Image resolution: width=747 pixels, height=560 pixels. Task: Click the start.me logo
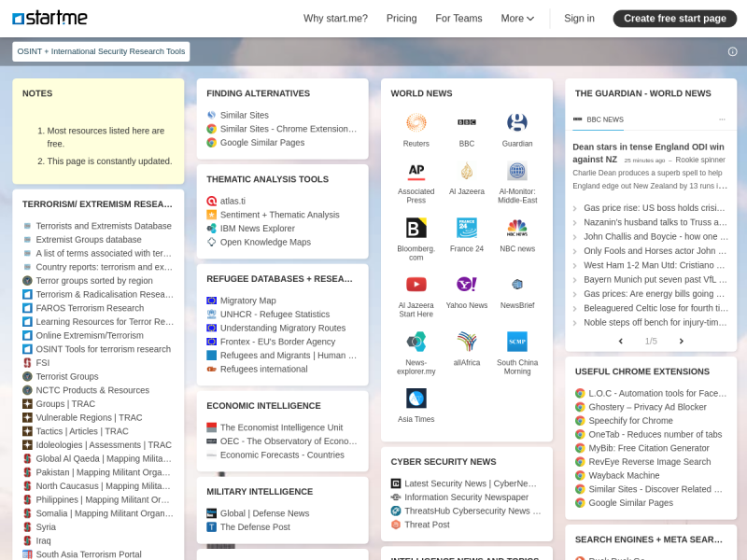[49, 18]
